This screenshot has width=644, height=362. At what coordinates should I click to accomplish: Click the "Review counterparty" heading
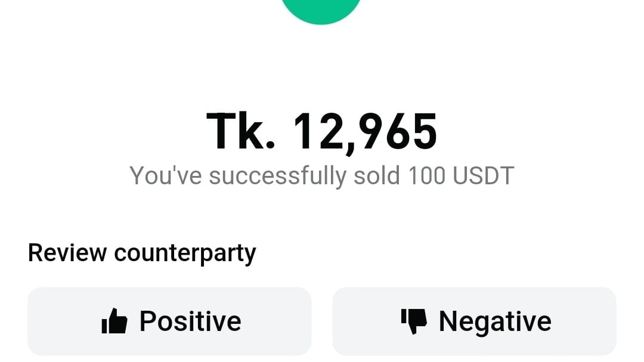[x=142, y=253]
